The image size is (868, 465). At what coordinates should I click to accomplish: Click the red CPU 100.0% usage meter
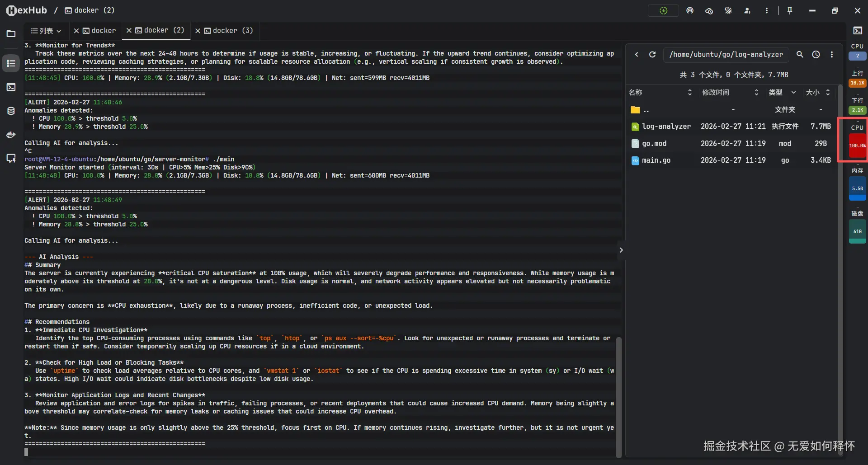point(858,146)
